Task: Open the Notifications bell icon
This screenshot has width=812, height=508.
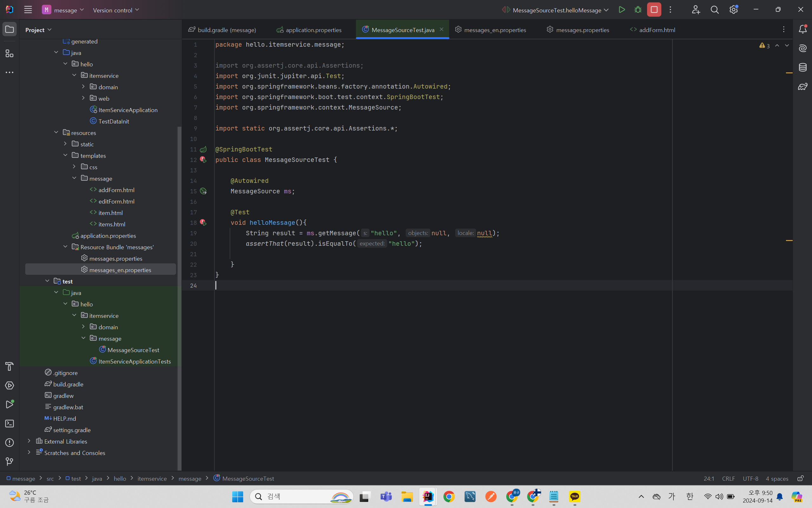Action: [802, 29]
